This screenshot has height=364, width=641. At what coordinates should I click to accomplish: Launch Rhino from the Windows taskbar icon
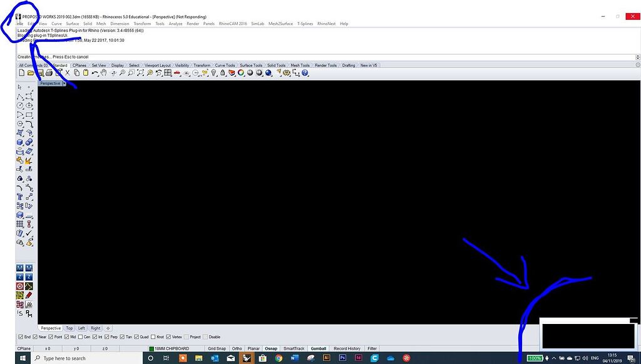tap(246, 358)
